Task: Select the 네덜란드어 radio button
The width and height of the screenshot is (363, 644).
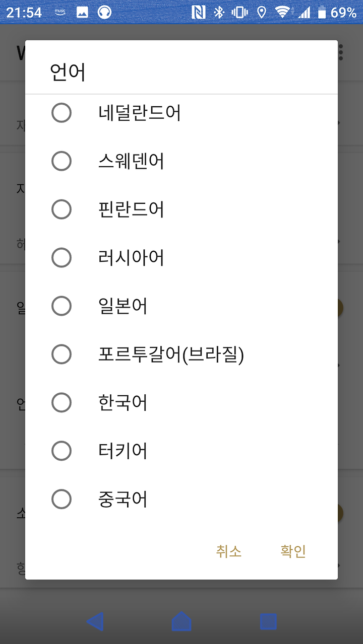Action: point(62,113)
